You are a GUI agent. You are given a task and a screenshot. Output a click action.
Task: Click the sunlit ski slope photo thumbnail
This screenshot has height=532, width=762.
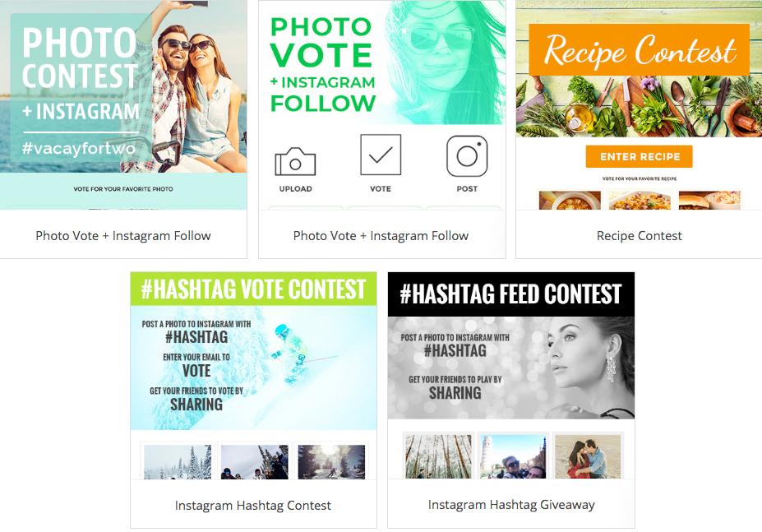tap(331, 462)
